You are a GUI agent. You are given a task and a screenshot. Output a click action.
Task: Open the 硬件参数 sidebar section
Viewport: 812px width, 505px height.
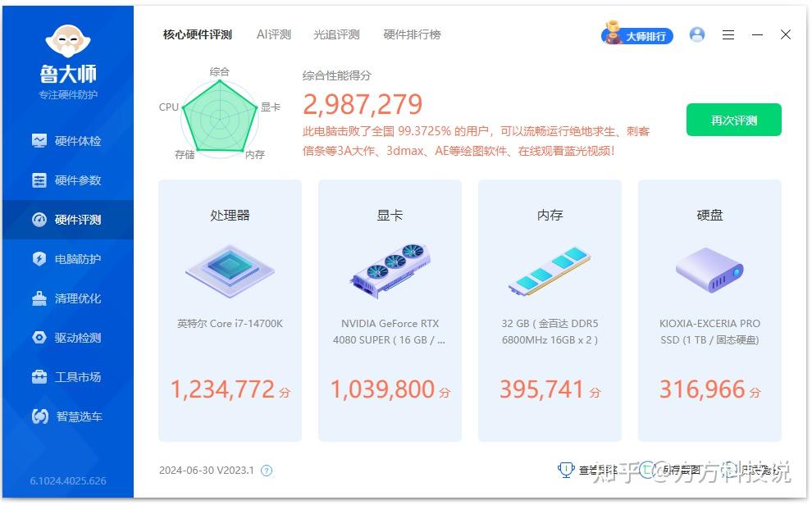tap(68, 180)
